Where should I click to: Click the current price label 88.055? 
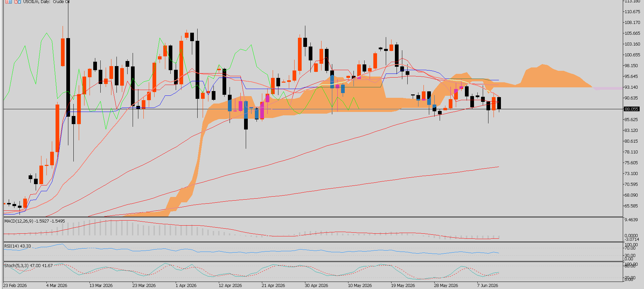632,109
